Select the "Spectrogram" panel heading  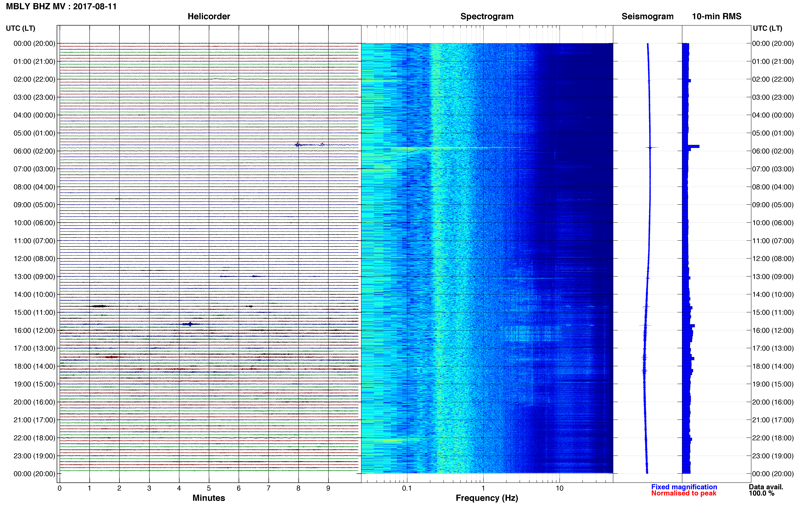click(x=487, y=16)
